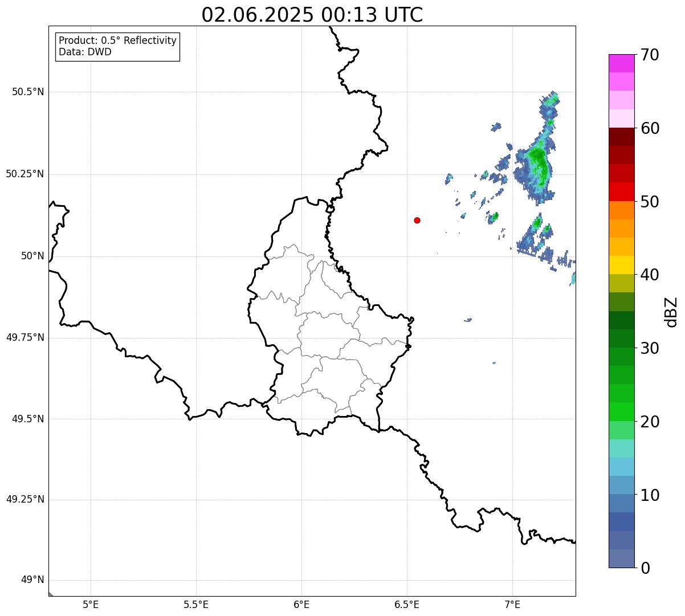Click the 5.5°E longitude label
Screen dimensions: 685x616
click(x=196, y=605)
